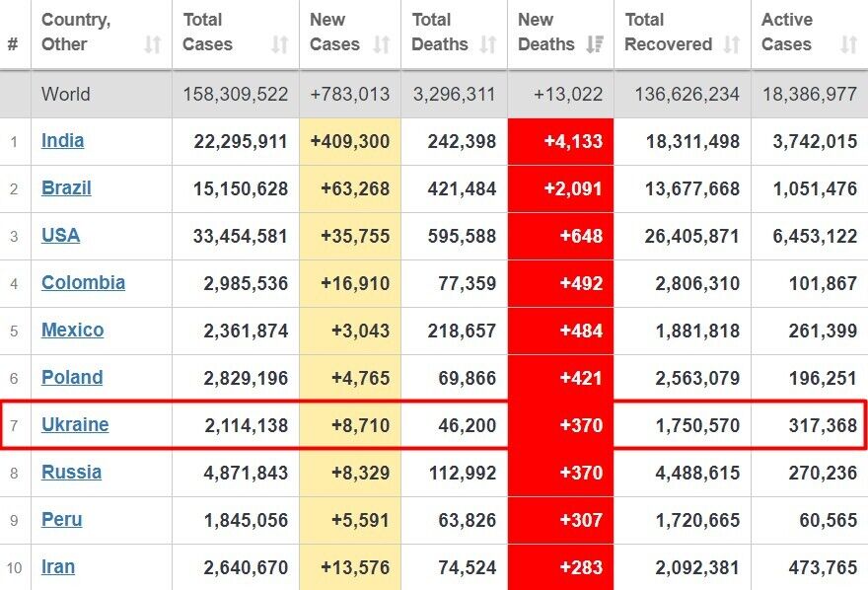Open the India country link
Image resolution: width=868 pixels, height=590 pixels.
(62, 141)
